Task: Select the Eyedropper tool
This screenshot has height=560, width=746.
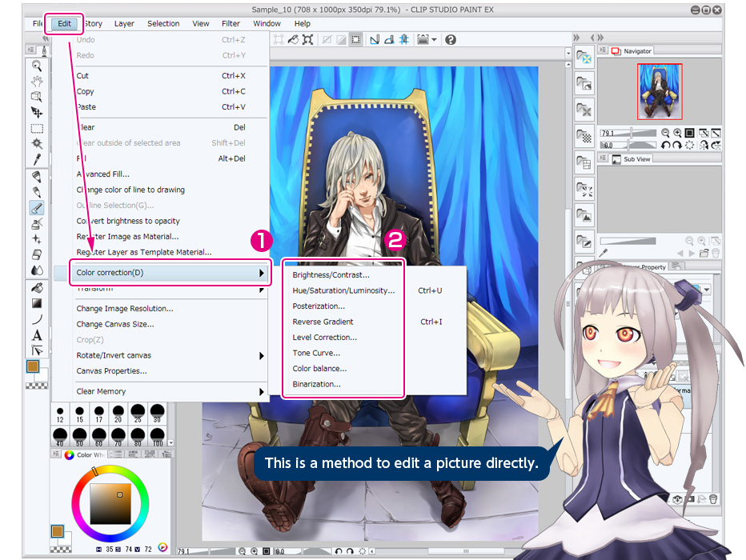Action: [37, 159]
